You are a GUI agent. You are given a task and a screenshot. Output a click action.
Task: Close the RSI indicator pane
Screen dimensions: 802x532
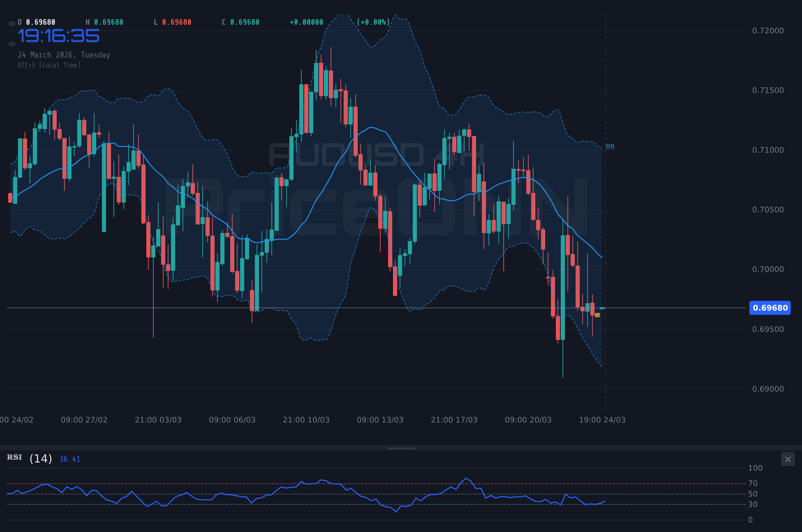coord(788,459)
